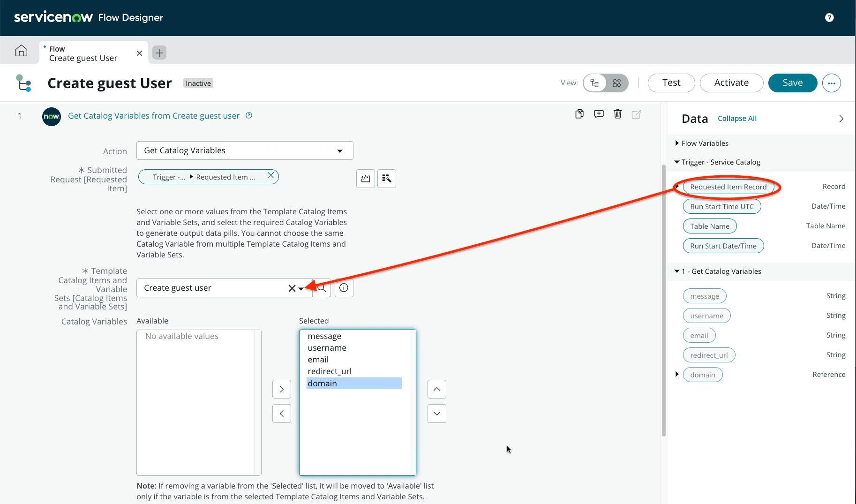Click the Save button
The width and height of the screenshot is (856, 504).
792,83
